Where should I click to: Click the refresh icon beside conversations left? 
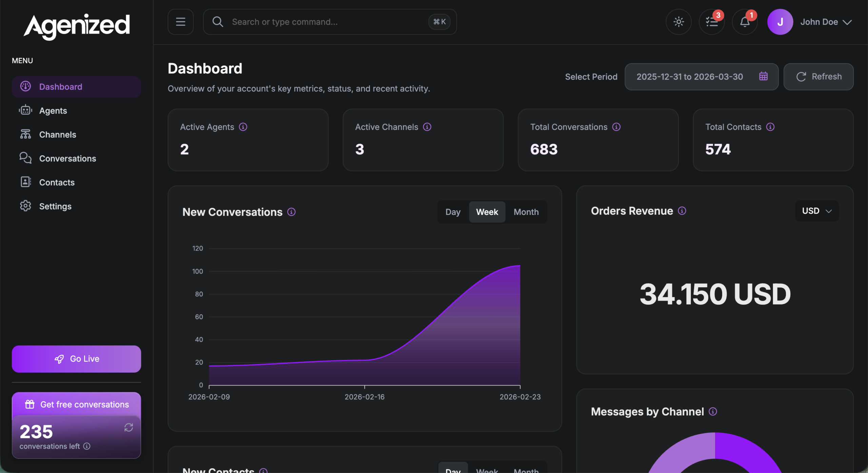129,427
